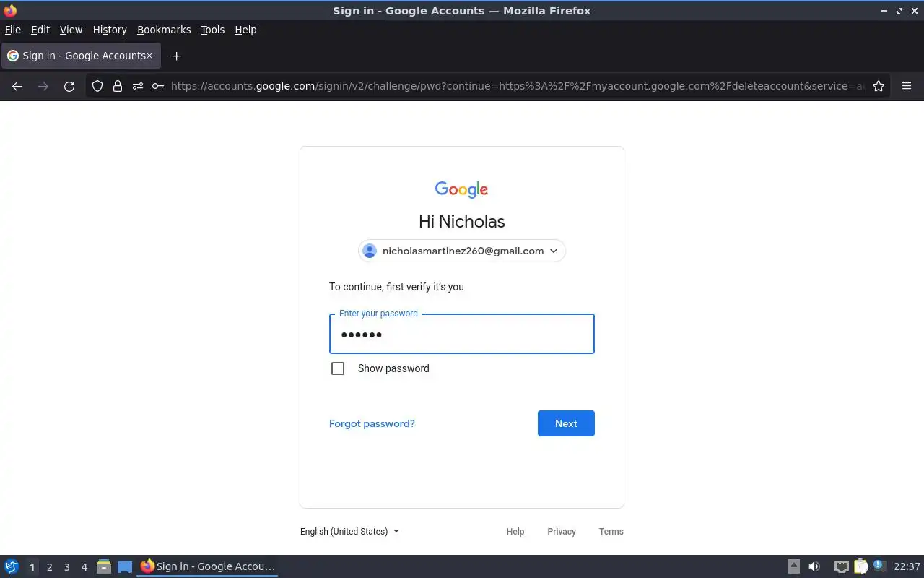Select the Sign in - Google Accounts tab
Screen dimensions: 924x578
point(80,56)
